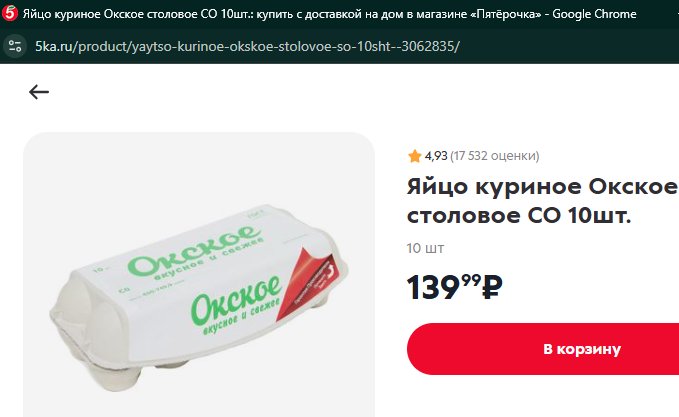Click the window title text in the title bar
The height and width of the screenshot is (417, 679).
[x=329, y=14]
